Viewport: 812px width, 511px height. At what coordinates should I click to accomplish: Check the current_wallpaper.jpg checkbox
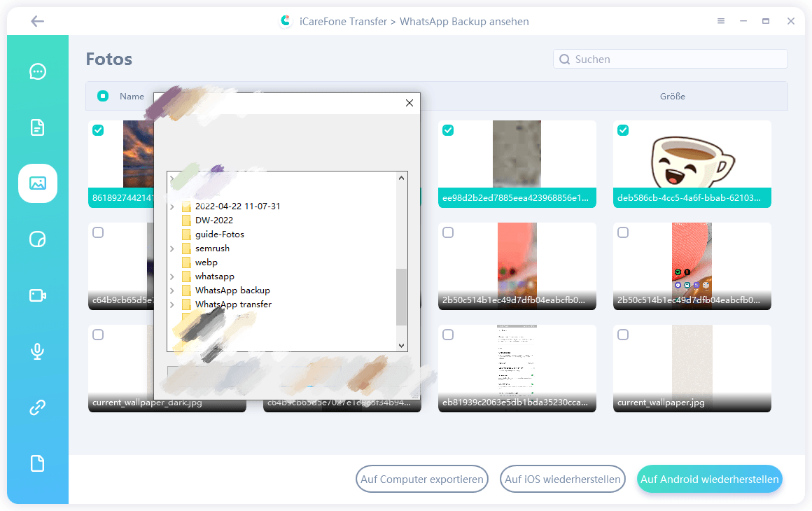click(x=623, y=335)
